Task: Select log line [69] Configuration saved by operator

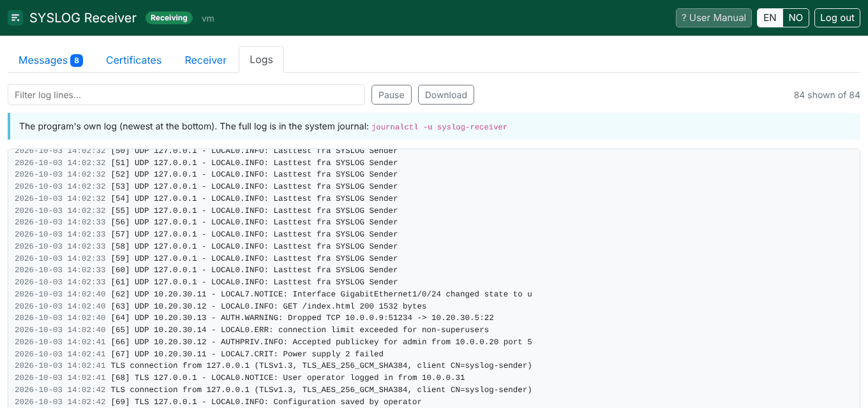Action: point(218,402)
